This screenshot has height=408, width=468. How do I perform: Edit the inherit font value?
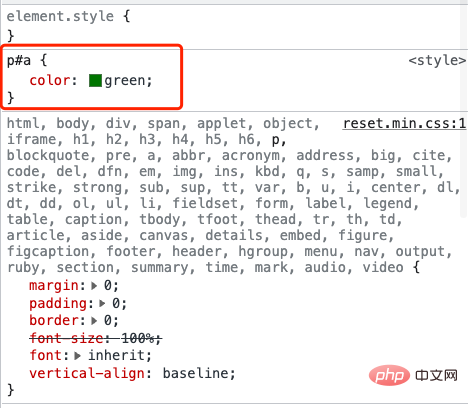[116, 355]
